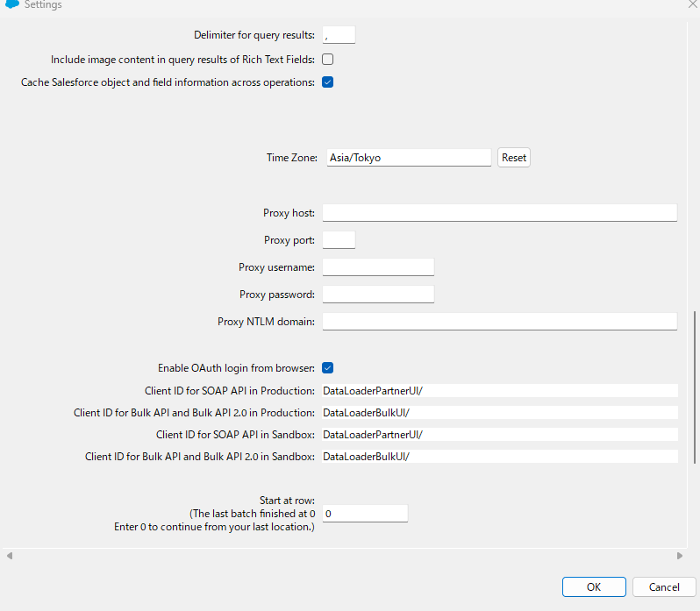Focus the Proxy NTLM domain field
The image size is (700, 611).
tap(500, 322)
